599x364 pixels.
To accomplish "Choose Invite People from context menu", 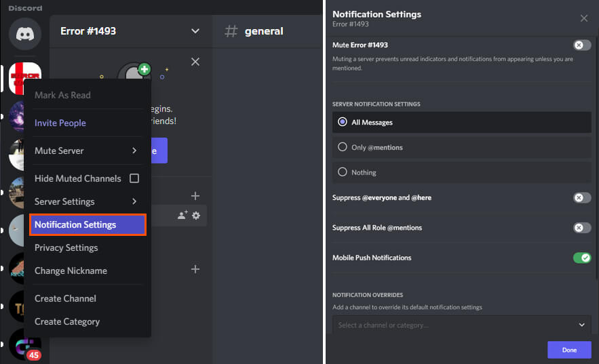I will click(x=60, y=123).
